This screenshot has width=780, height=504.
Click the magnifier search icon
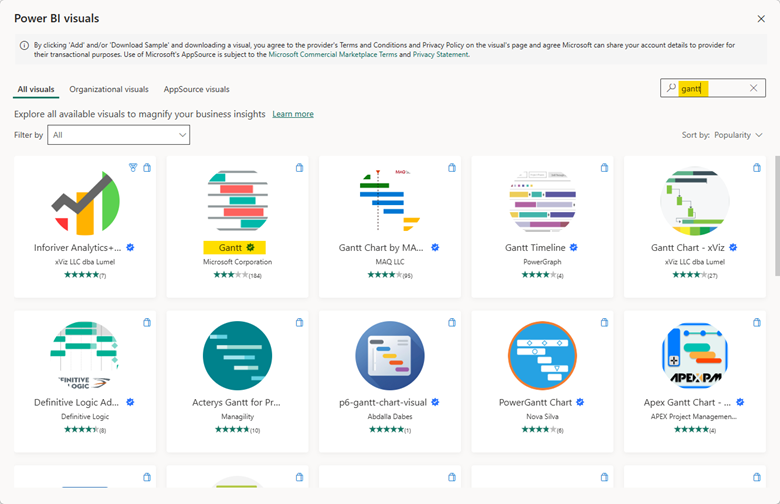click(671, 88)
